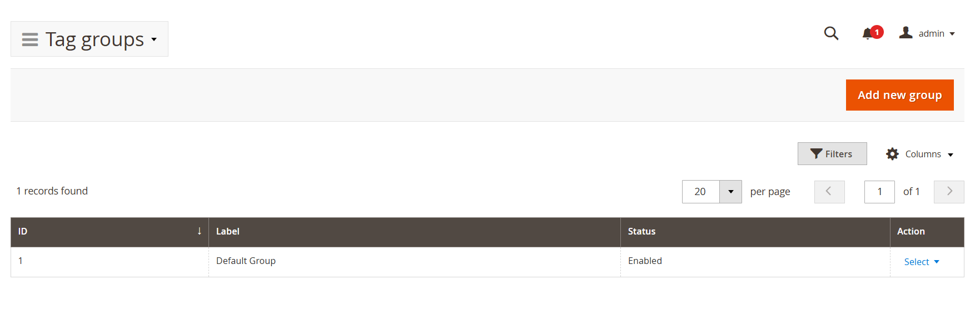The image size is (980, 314).
Task: Open the per page count dropdown arrow
Action: point(730,192)
